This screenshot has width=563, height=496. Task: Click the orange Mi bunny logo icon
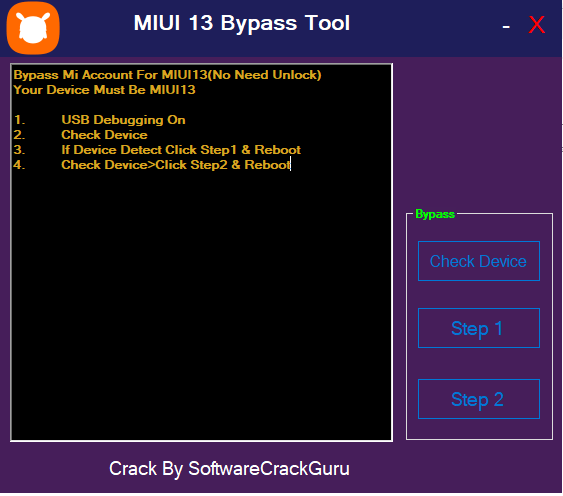pyautogui.click(x=33, y=28)
